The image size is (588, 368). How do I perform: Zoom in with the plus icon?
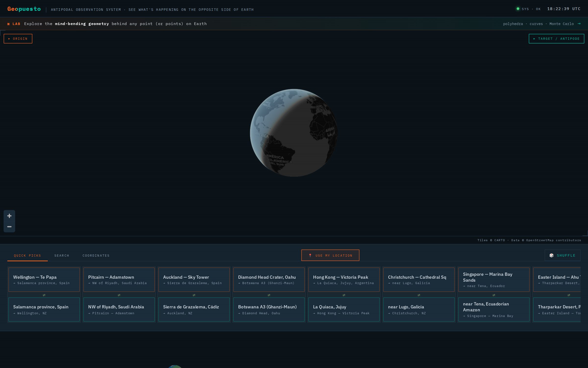point(9,216)
